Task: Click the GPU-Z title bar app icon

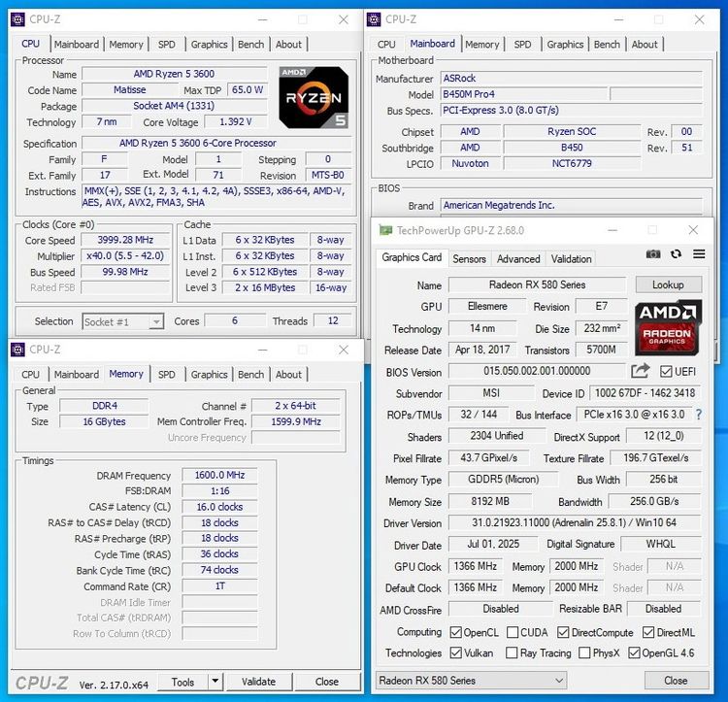Action: point(385,230)
